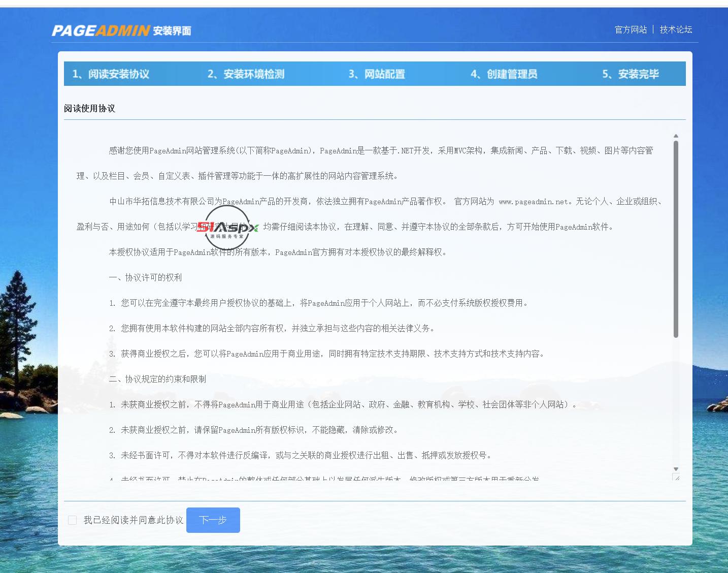Select step 4、创建管理员
This screenshot has width=728, height=573.
[x=504, y=74]
